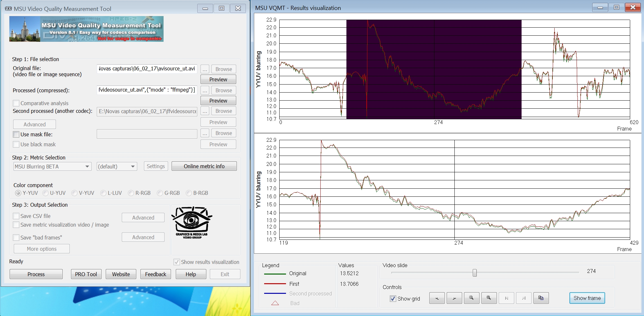This screenshot has width=644, height=316.
Task: Click Original file path field
Action: [x=147, y=69]
